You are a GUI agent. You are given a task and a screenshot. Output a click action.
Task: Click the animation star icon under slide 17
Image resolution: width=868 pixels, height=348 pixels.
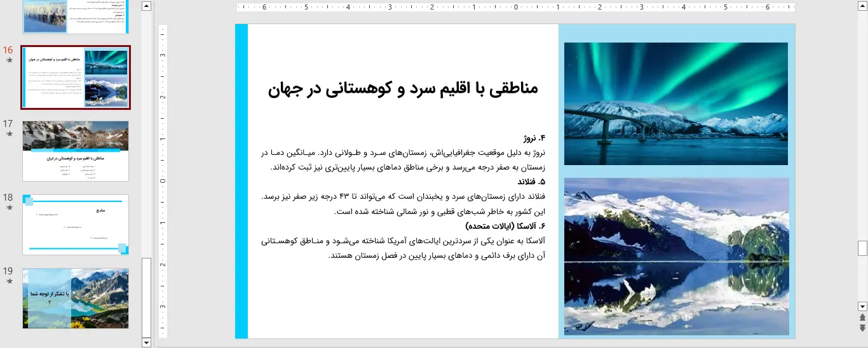point(9,134)
